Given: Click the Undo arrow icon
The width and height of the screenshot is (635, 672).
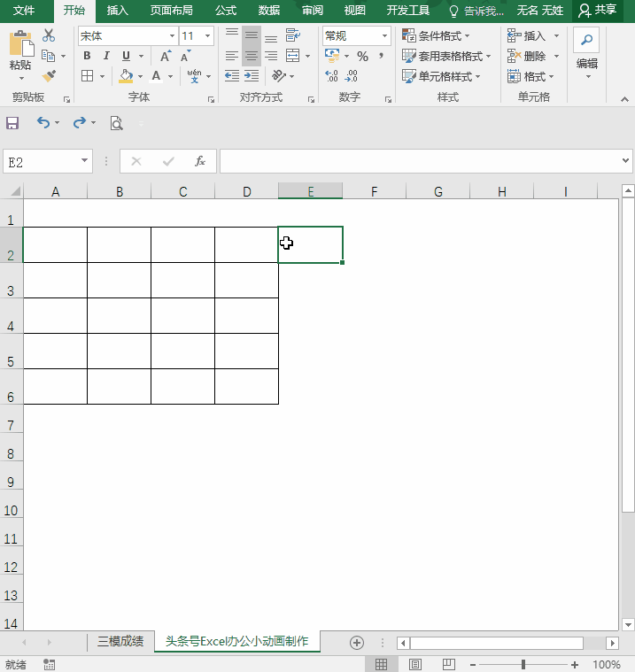Looking at the screenshot, I should tap(43, 123).
